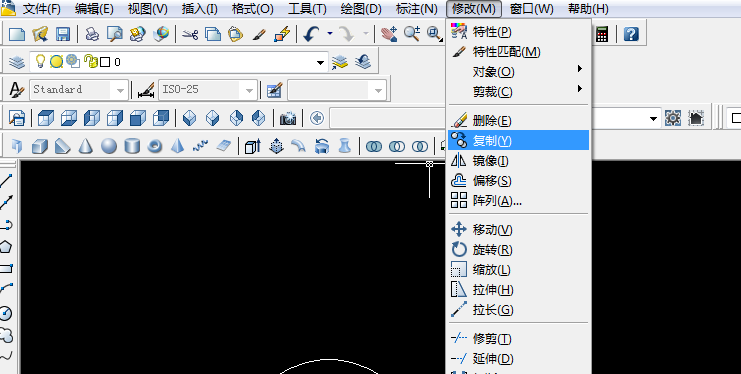Open the Layer Properties Manager icon
Image resolution: width=741 pixels, height=374 pixels.
coord(17,62)
